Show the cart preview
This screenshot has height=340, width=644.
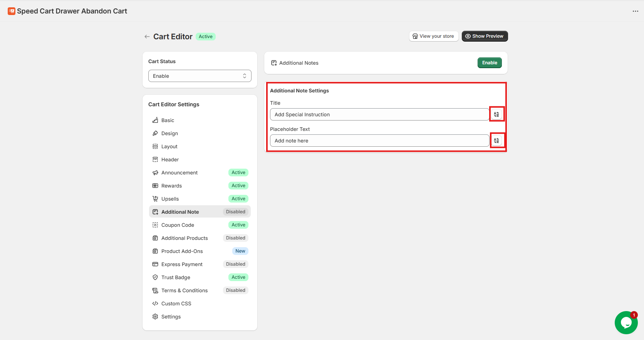tap(485, 36)
